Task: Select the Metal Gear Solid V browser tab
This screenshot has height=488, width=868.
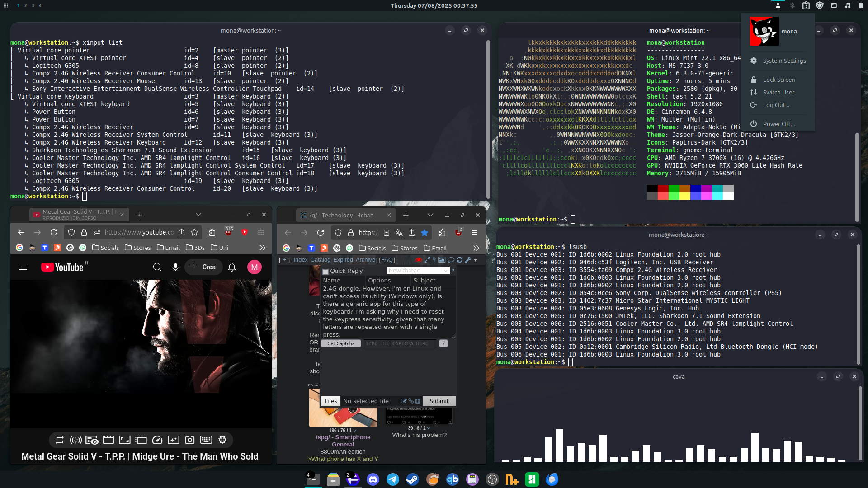Action: pyautogui.click(x=79, y=214)
